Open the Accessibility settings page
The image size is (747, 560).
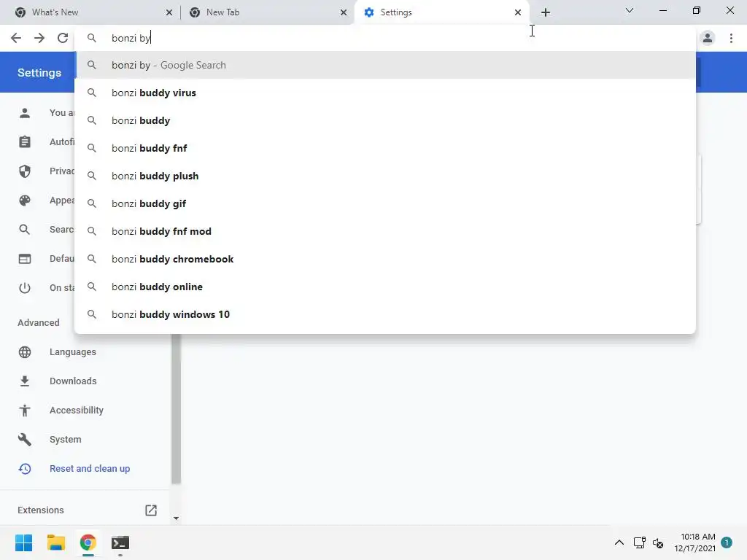click(x=76, y=410)
